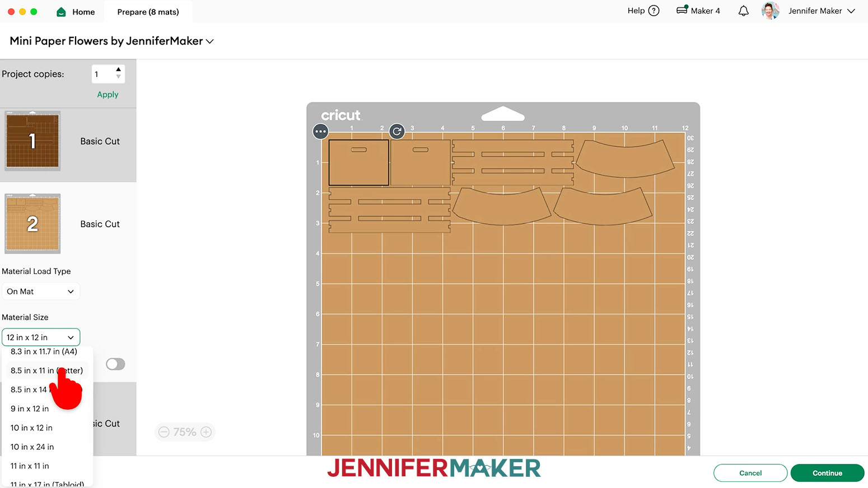Open the Help menu
Image resolution: width=868 pixels, height=488 pixels.
tap(643, 11)
